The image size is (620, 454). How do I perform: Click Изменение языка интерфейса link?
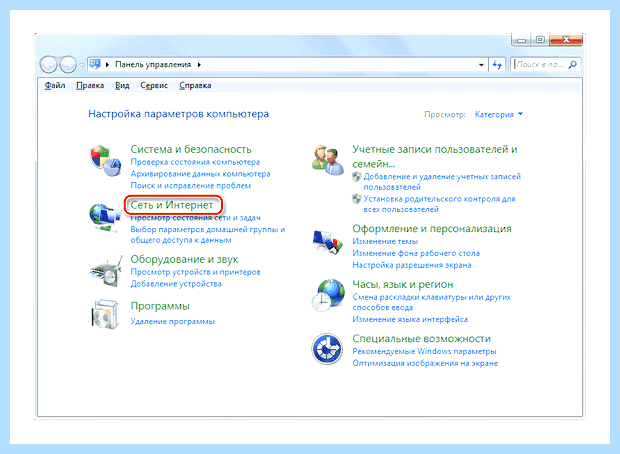tap(410, 319)
